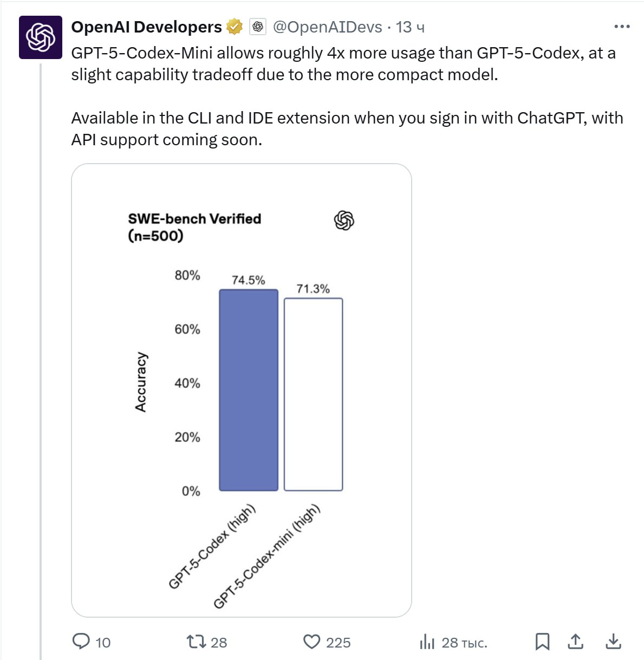The image size is (644, 660).
Task: Click the 10 replies count
Action: pyautogui.click(x=102, y=642)
